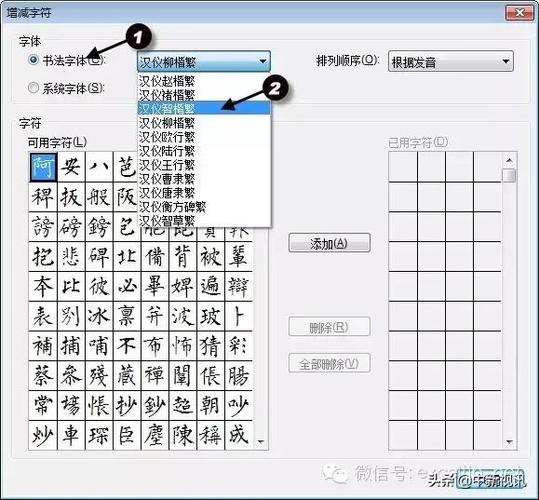
Task: Choose 汉仪柳楷繁 in the dropdown list
Action: point(204,123)
